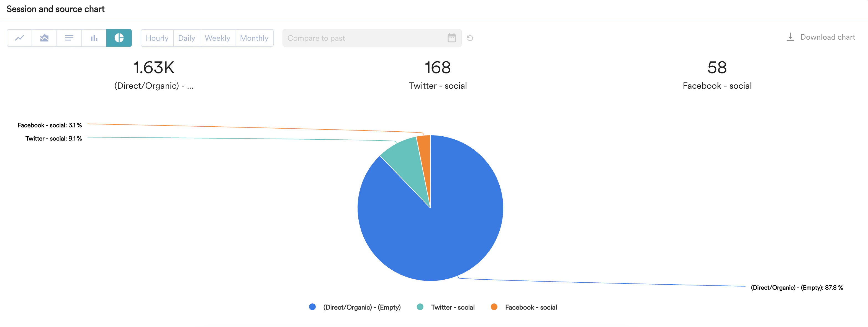Viewport: 868px width, 327px height.
Task: Activate the pie chart view
Action: pos(119,38)
